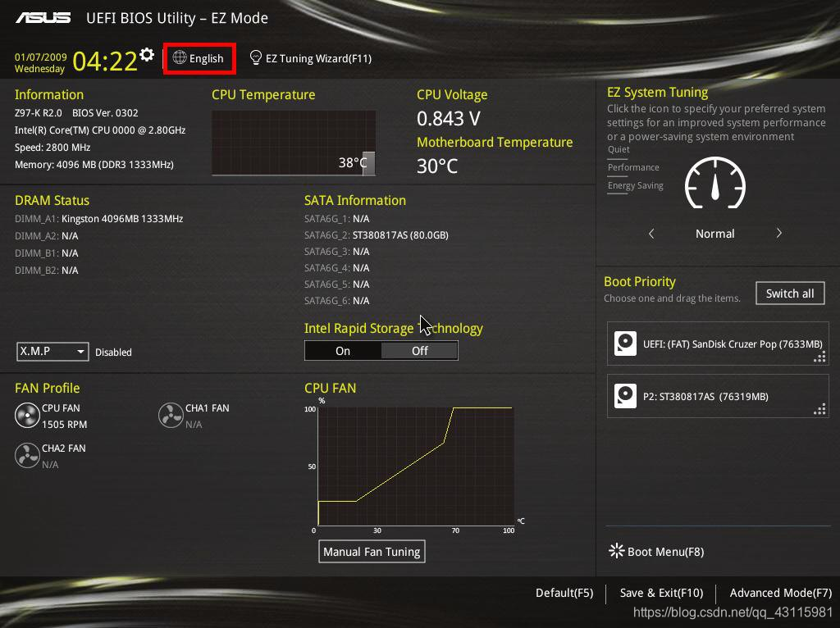
Task: Click the SATA6G_1 N/A entry
Action: [x=337, y=218]
